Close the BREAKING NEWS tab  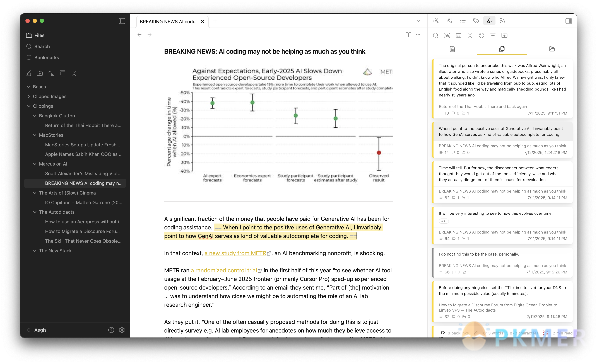click(x=203, y=22)
